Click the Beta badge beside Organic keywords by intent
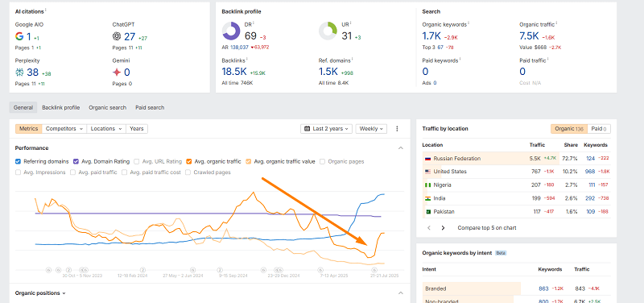Viewport: 644px width, 303px height. (x=501, y=253)
